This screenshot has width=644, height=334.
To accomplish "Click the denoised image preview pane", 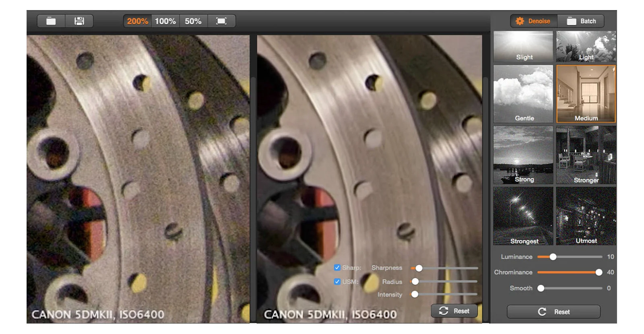I will (369, 179).
